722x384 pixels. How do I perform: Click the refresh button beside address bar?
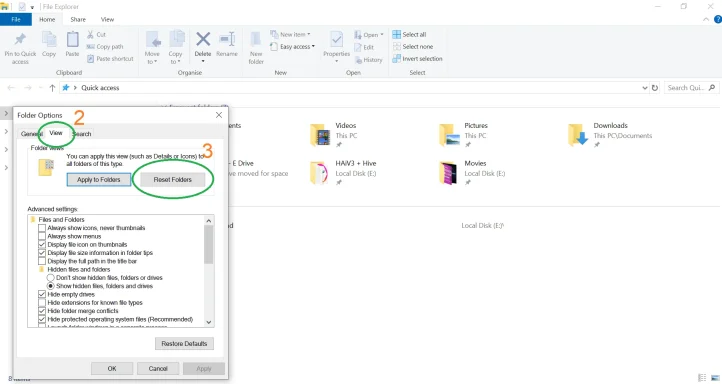[655, 87]
